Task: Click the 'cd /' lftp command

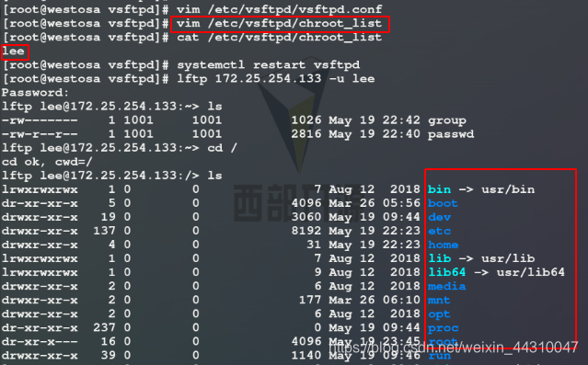Action: click(x=222, y=148)
